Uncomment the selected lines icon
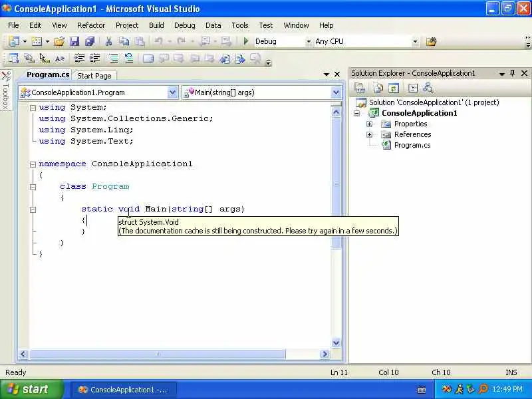 click(129, 59)
